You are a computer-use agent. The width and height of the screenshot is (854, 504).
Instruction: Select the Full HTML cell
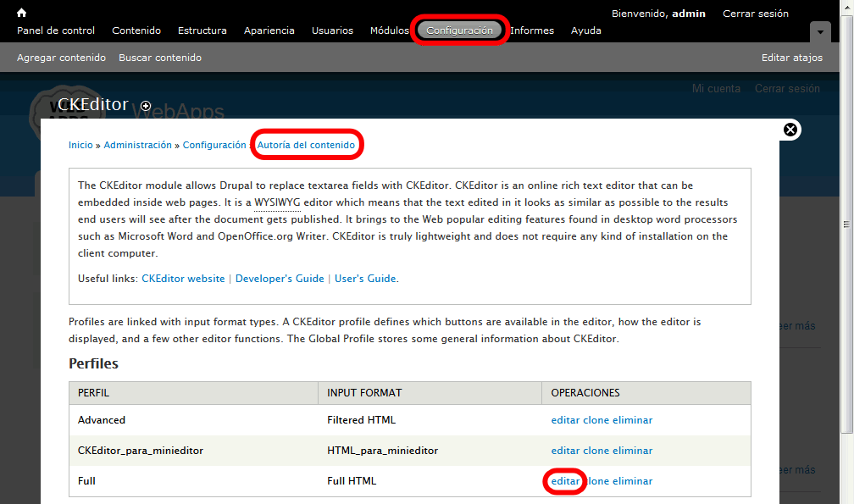[x=352, y=481]
